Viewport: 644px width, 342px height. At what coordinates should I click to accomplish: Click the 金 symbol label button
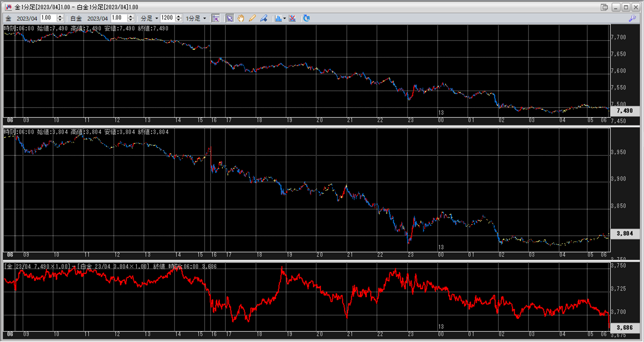pos(9,18)
